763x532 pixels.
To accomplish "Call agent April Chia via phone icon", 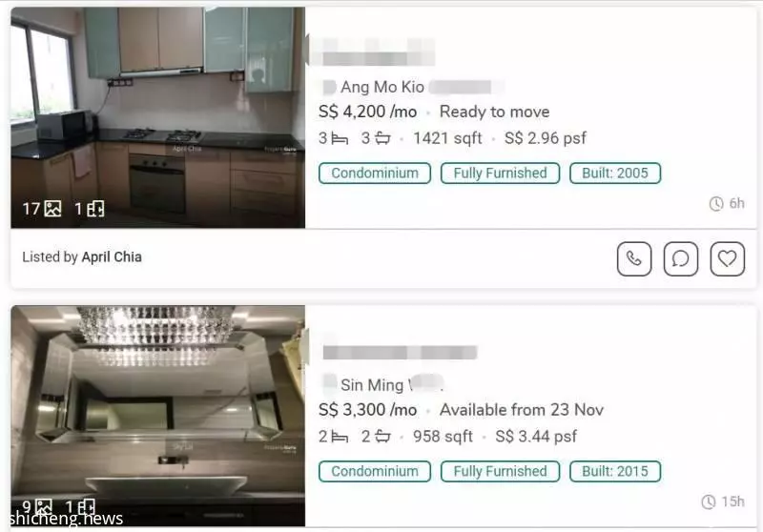I will click(634, 258).
